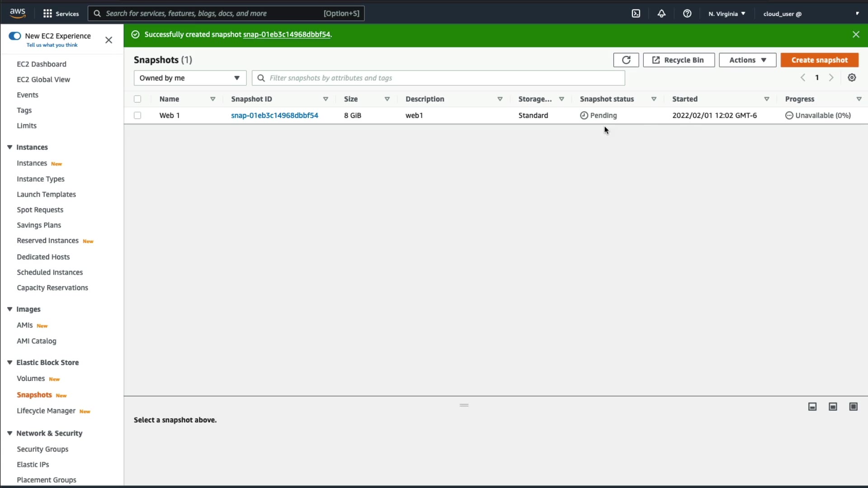
Task: Open Volumes in the sidebar
Action: pos(31,379)
